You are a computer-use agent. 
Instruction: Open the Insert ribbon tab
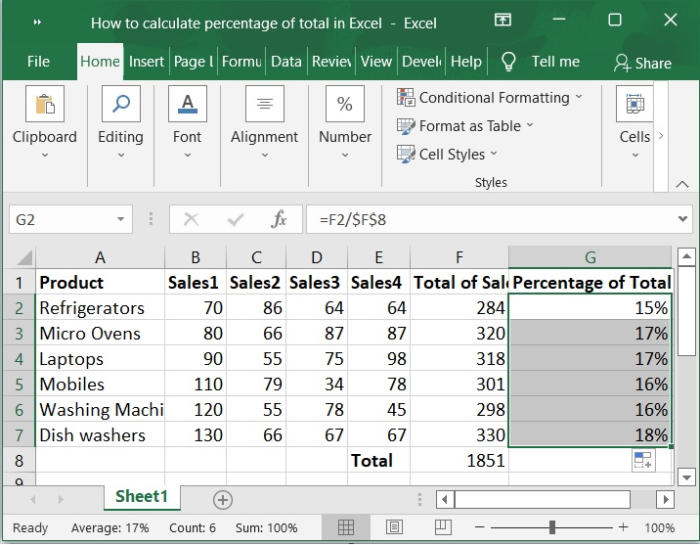[146, 62]
